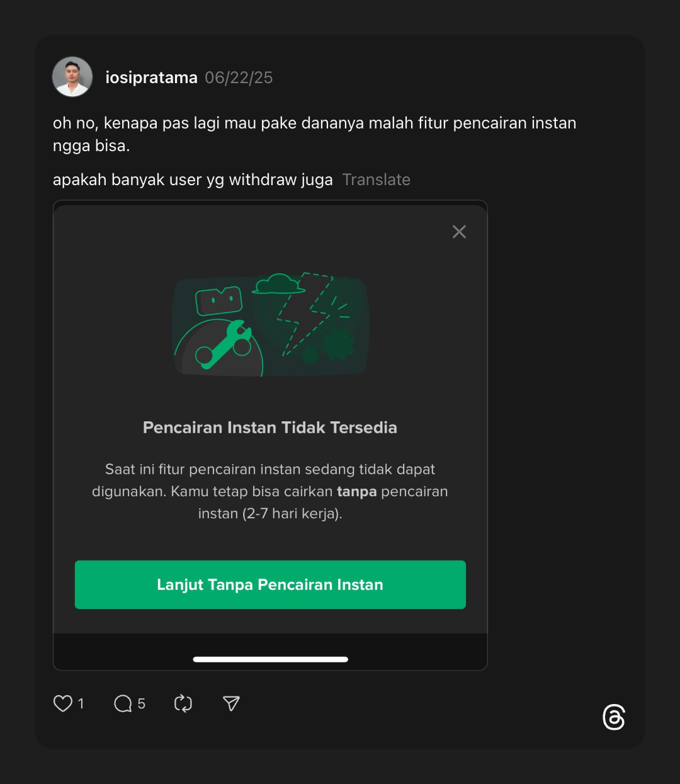
Task: Like the post with the heart icon
Action: pyautogui.click(x=63, y=703)
